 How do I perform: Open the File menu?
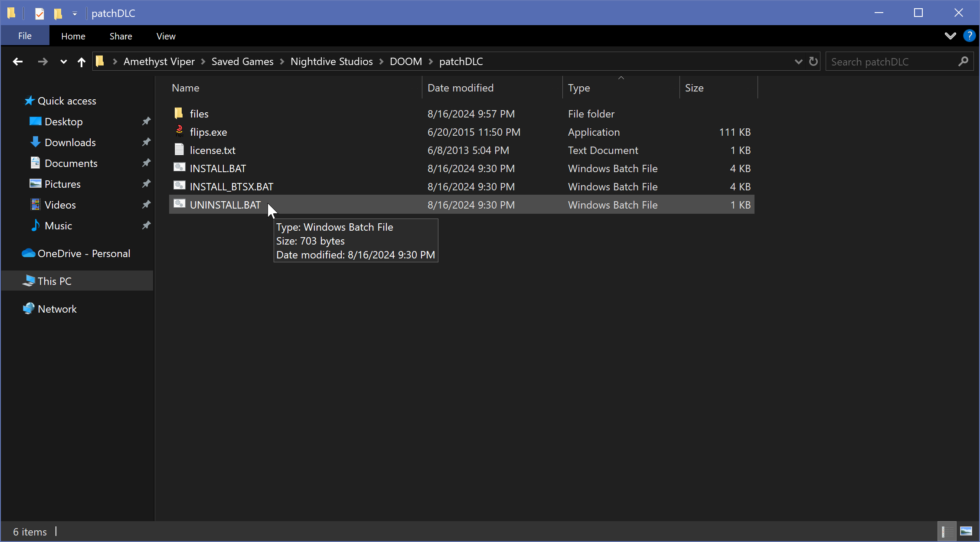coord(25,36)
